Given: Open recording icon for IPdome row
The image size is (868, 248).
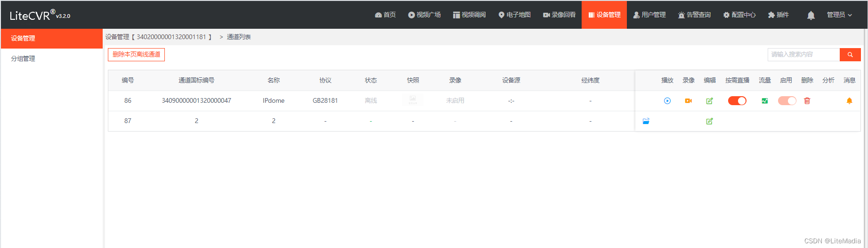Looking at the screenshot, I should coord(688,101).
